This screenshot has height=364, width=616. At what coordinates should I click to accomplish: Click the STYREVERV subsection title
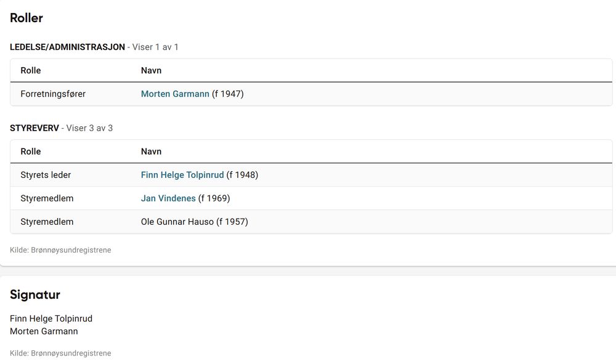point(34,128)
